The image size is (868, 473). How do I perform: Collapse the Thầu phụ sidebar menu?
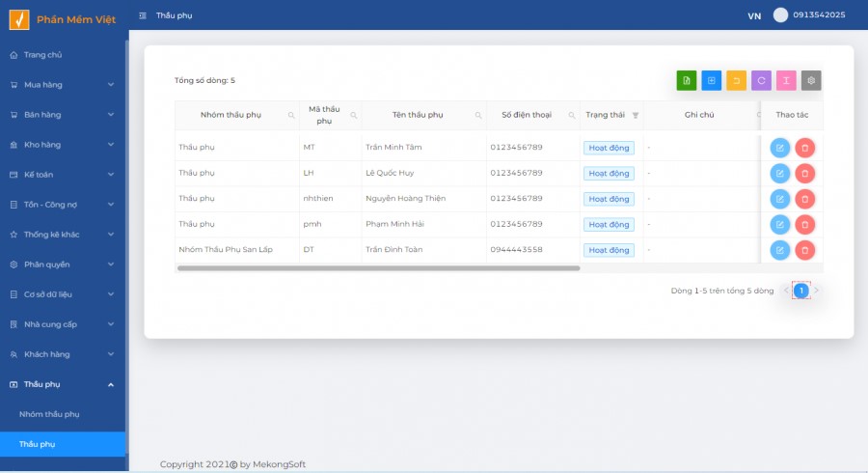(63, 384)
